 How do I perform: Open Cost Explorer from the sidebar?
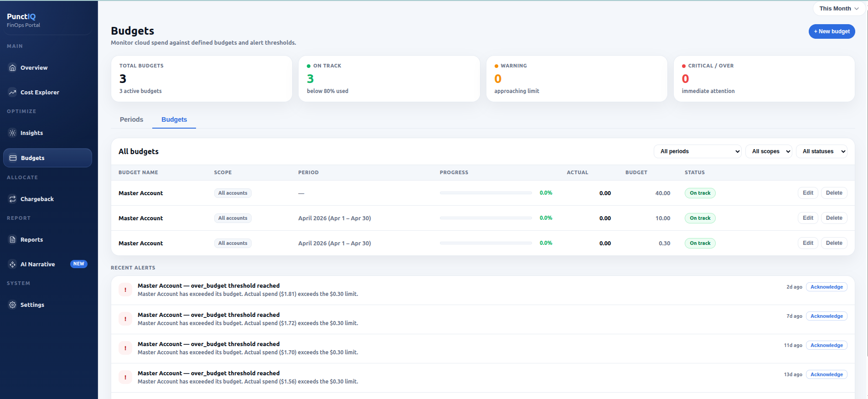coord(47,92)
